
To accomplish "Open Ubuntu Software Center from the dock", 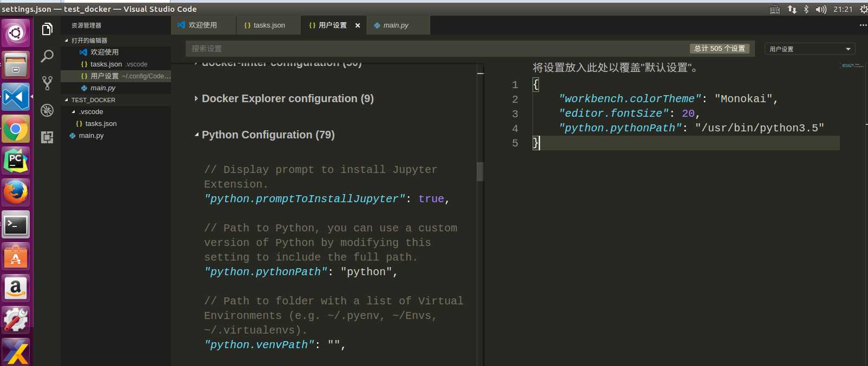I will [x=16, y=257].
